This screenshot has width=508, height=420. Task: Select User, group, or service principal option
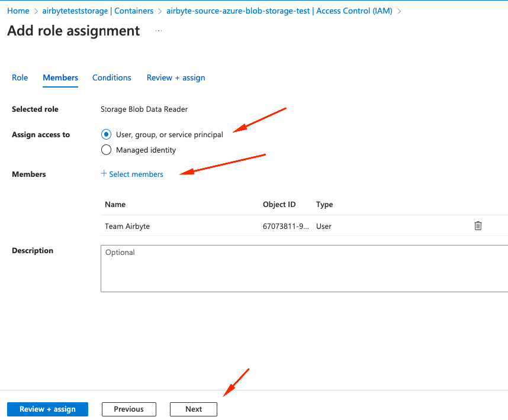pyautogui.click(x=107, y=134)
